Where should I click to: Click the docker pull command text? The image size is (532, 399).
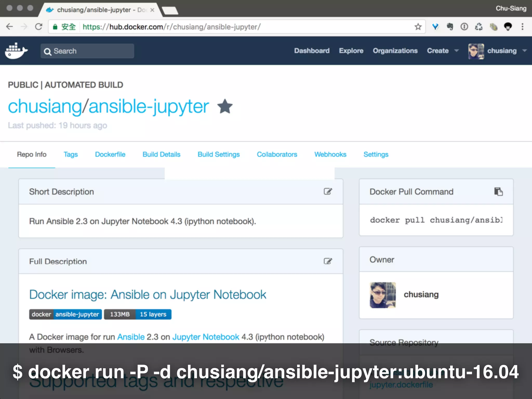coord(436,220)
